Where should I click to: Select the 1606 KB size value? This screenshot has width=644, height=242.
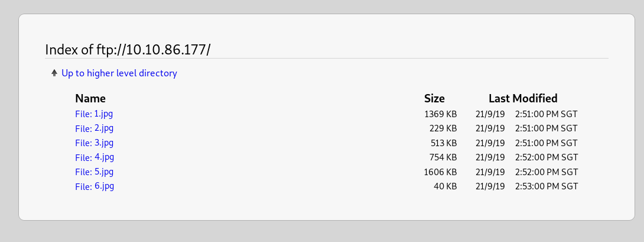click(x=440, y=172)
